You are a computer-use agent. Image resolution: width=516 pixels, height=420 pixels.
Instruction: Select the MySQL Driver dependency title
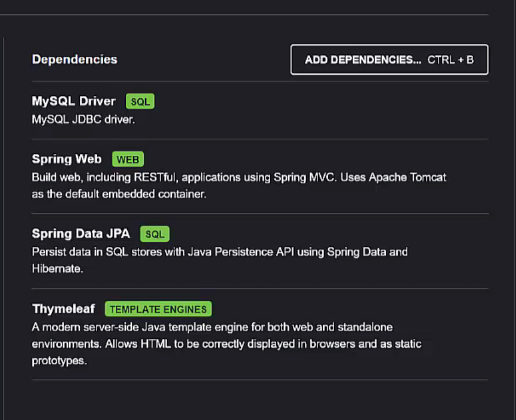coord(74,101)
